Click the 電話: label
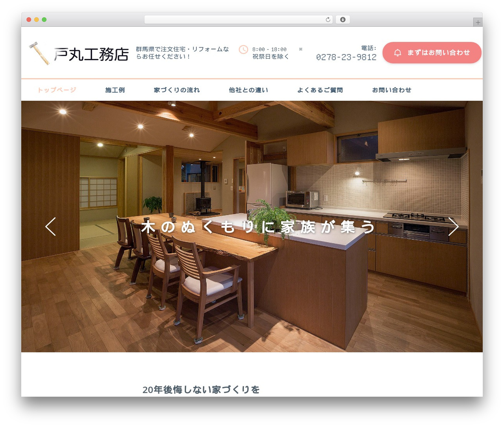This screenshot has height=427, width=504. click(369, 48)
